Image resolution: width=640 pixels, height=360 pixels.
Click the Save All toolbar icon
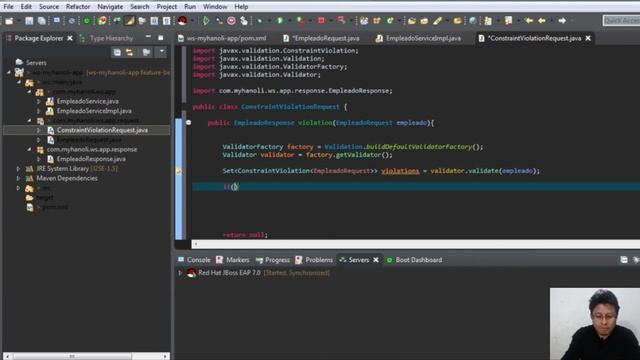[x=42, y=20]
